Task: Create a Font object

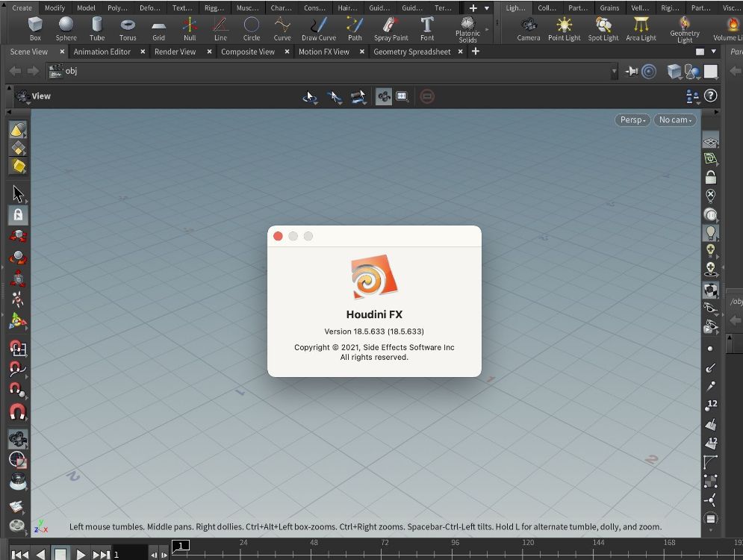Action: tap(427, 28)
